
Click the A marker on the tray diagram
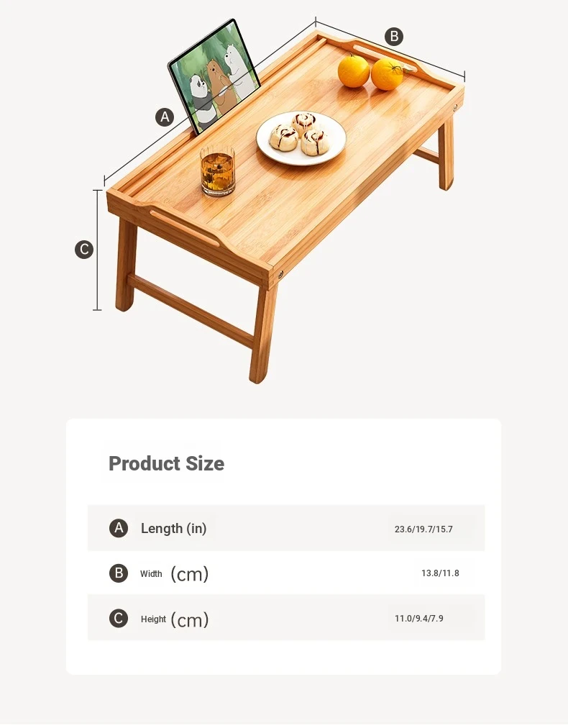(165, 117)
